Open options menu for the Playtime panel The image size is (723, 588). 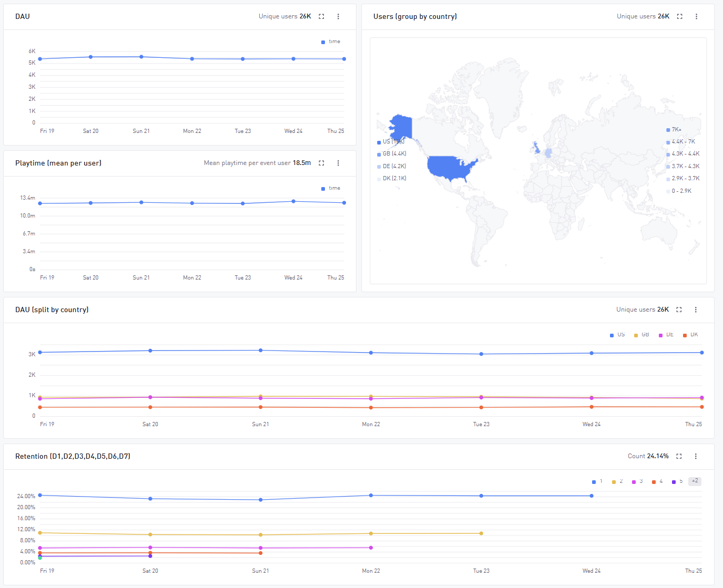(338, 163)
